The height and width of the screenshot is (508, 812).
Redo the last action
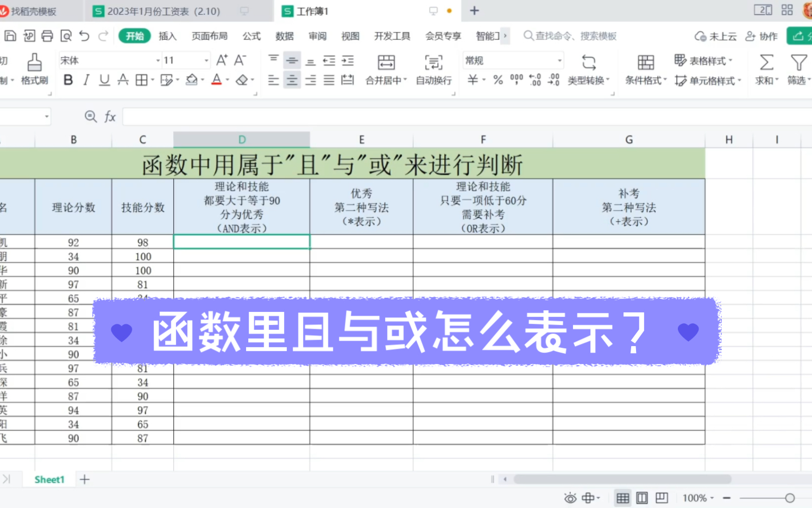point(103,36)
